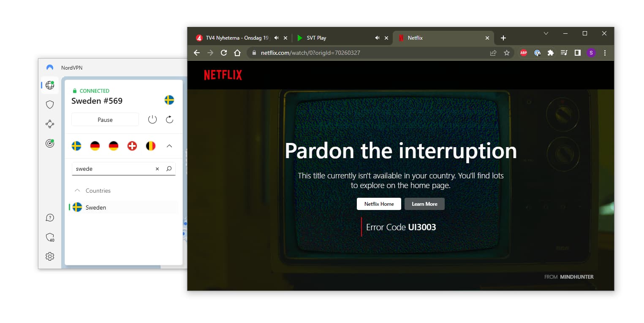Open the Dark Web Monitor target icon

coord(50,143)
